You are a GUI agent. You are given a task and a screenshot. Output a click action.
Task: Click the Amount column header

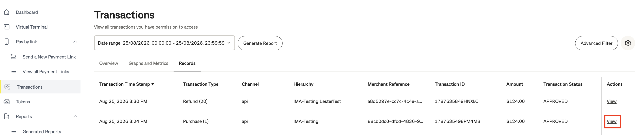pyautogui.click(x=515, y=84)
